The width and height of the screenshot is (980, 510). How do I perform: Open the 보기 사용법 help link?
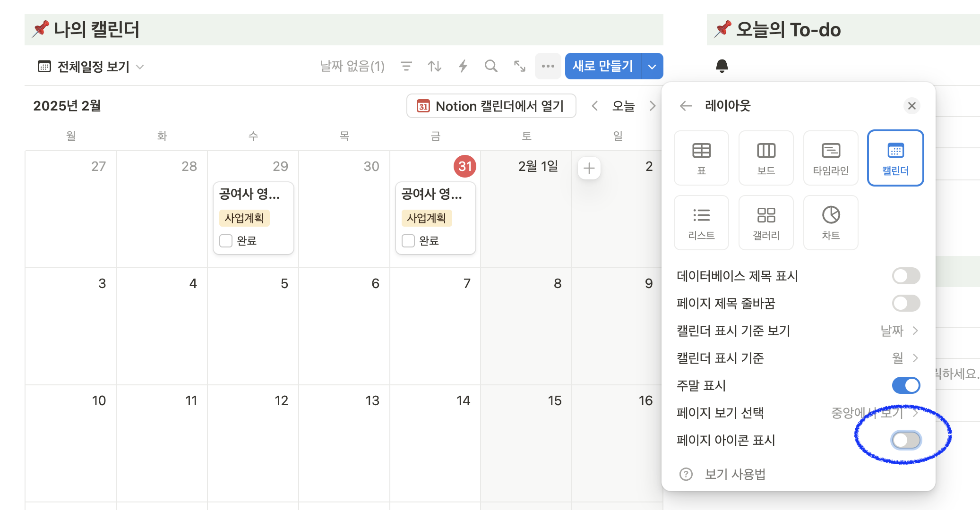[x=736, y=474]
